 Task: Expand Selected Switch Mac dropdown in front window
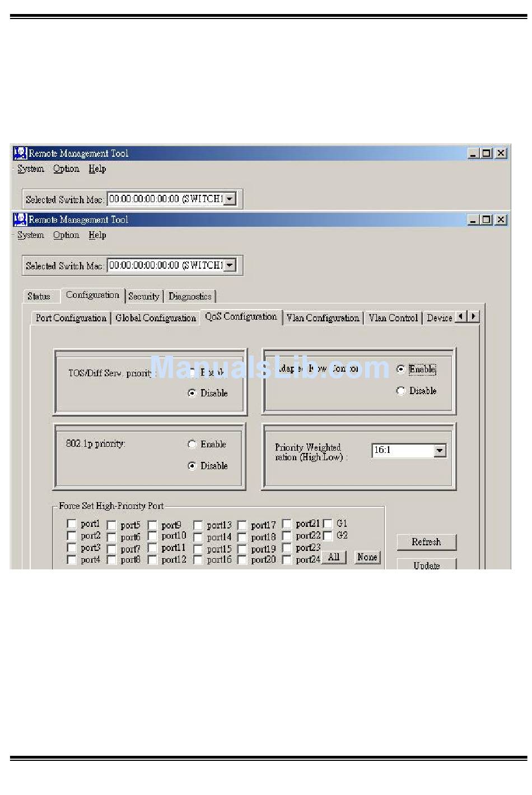tap(230, 265)
